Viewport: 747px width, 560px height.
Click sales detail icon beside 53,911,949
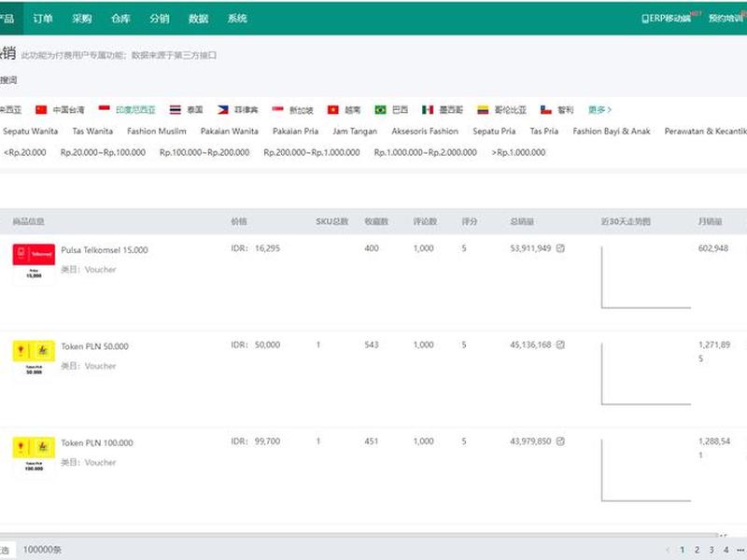pyautogui.click(x=561, y=248)
